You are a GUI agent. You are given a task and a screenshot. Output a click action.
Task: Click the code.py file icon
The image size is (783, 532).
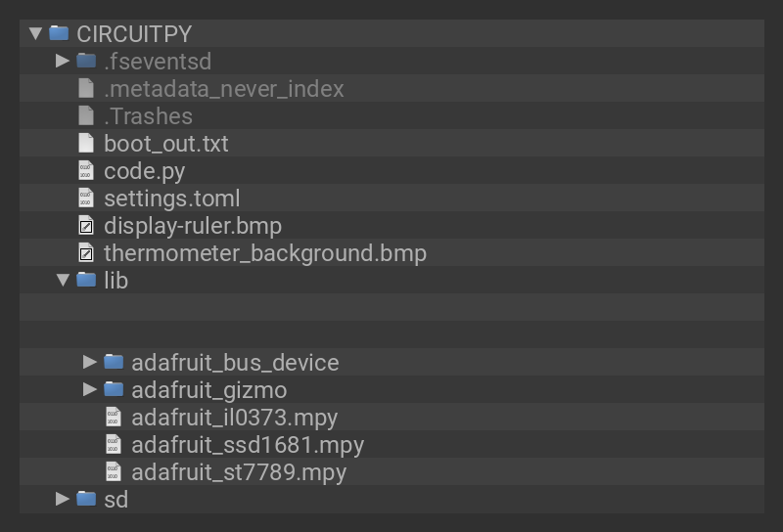pos(86,170)
